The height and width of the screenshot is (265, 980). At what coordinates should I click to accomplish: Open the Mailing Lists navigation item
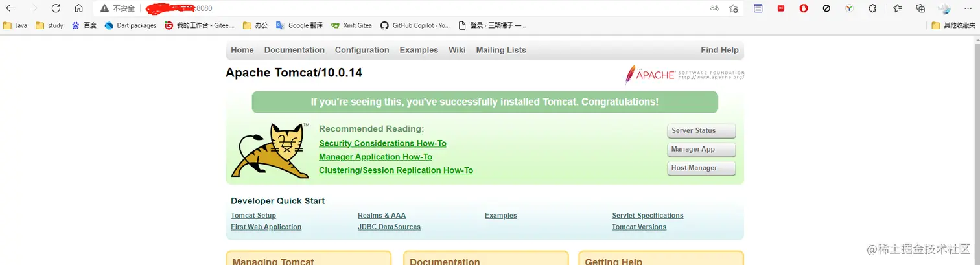501,50
